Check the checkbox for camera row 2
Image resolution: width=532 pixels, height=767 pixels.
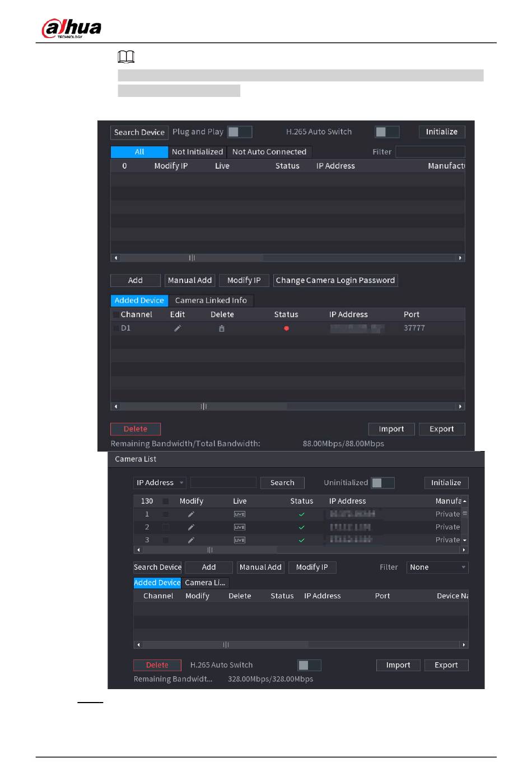click(x=165, y=527)
